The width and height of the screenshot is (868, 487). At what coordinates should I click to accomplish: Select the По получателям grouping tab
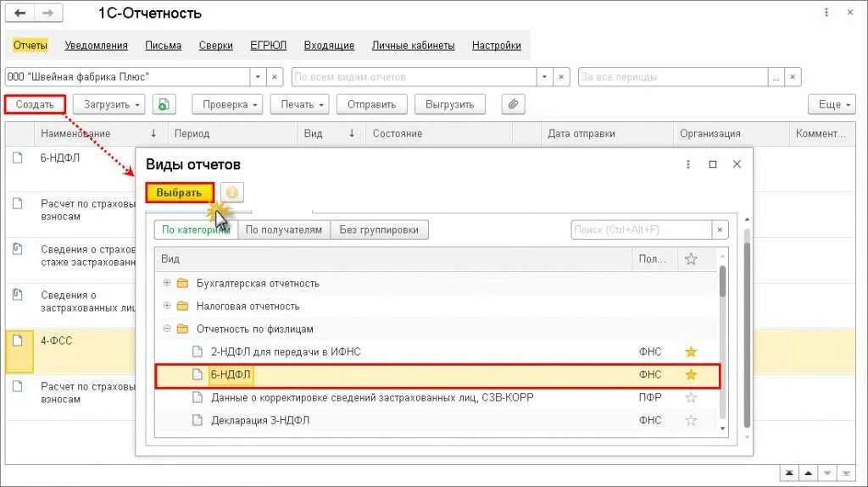284,230
